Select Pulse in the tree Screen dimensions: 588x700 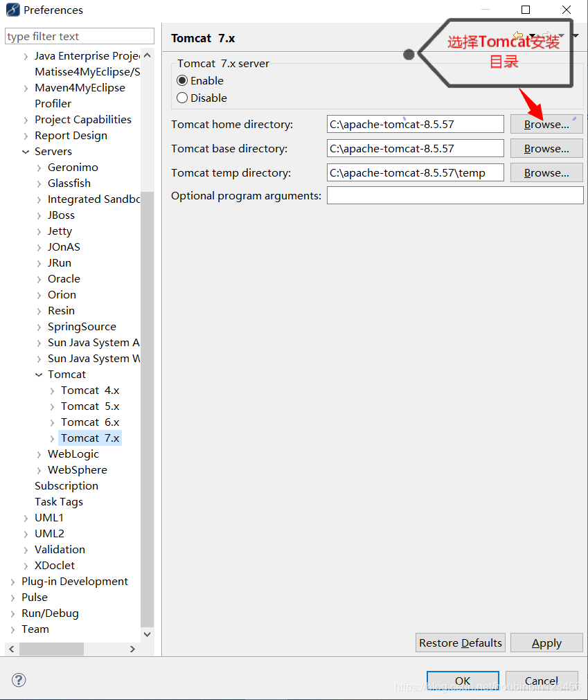coord(35,597)
